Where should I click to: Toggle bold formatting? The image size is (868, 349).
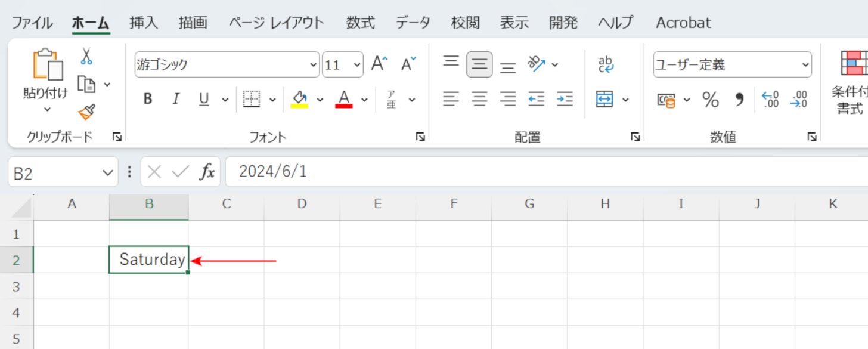click(148, 100)
